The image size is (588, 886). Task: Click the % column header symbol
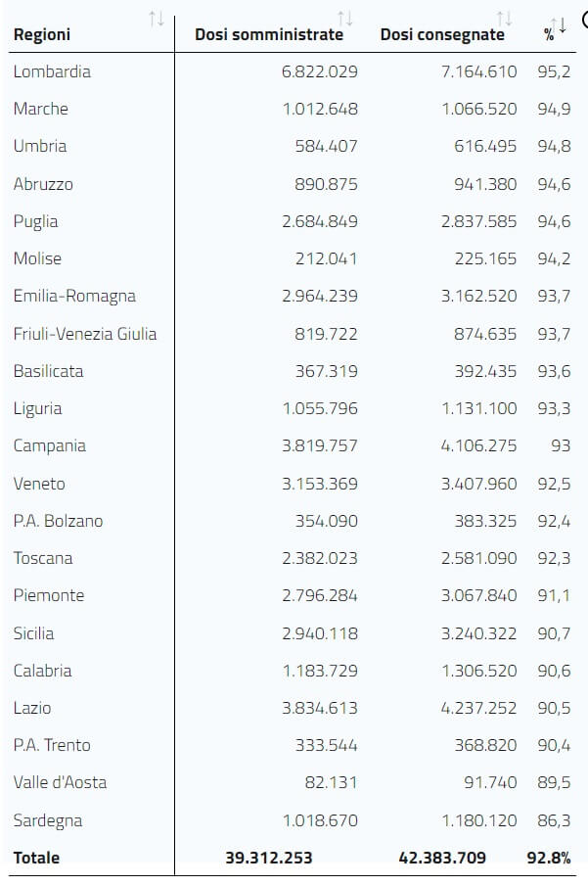548,35
